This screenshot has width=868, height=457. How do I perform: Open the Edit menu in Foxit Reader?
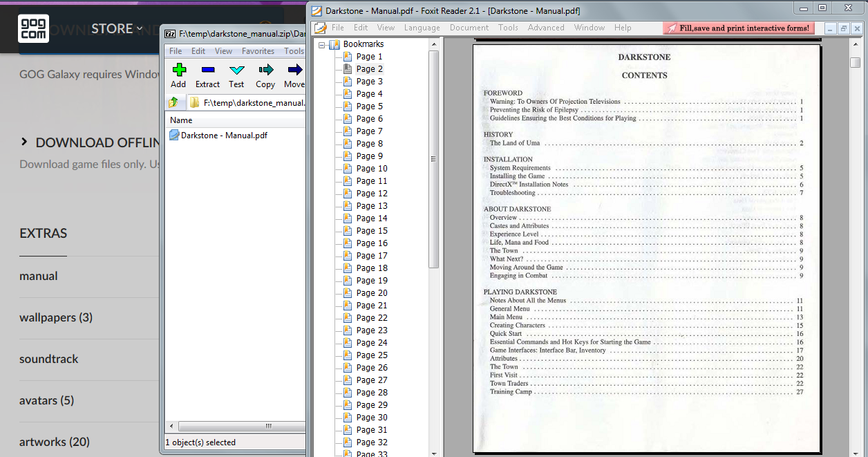tap(361, 28)
